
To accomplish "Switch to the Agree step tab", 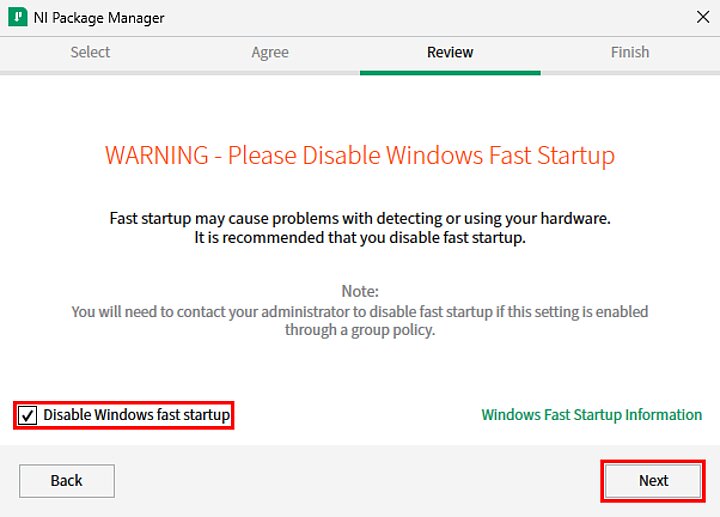I will click(270, 52).
